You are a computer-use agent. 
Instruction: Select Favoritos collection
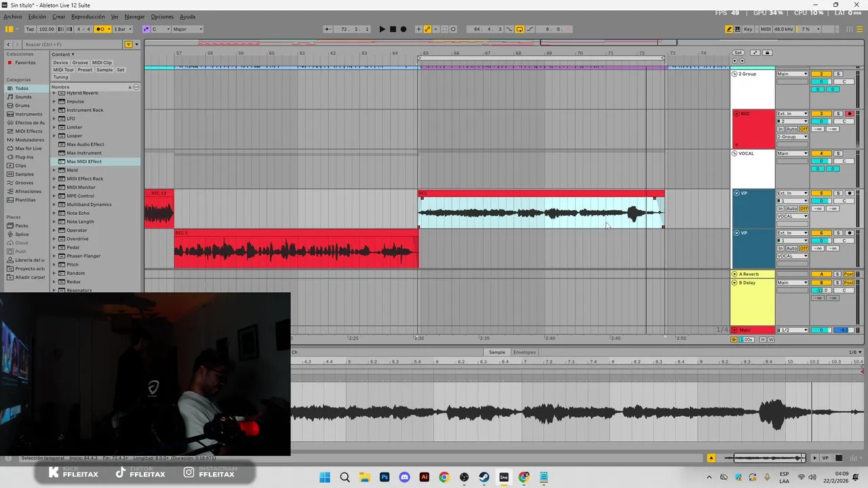click(x=25, y=62)
